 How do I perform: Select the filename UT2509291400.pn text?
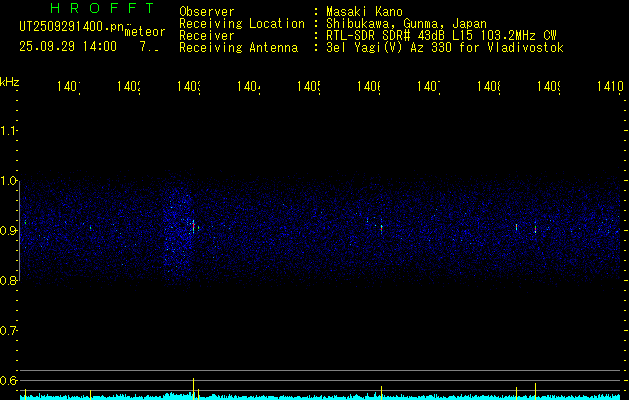pos(71,27)
